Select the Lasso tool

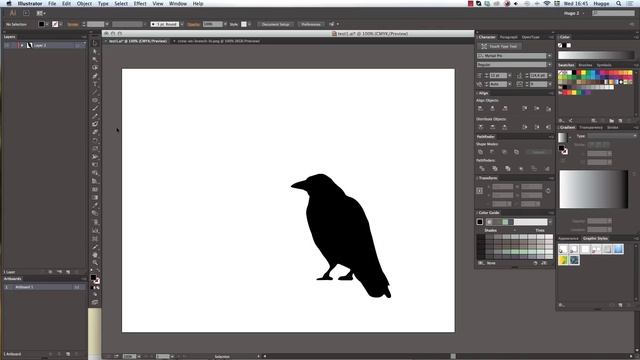[x=95, y=68]
